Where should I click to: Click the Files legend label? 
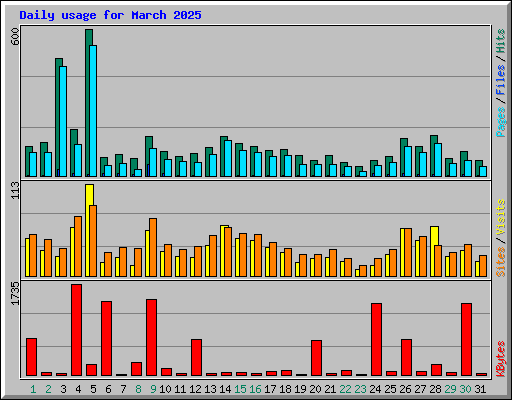click(501, 80)
